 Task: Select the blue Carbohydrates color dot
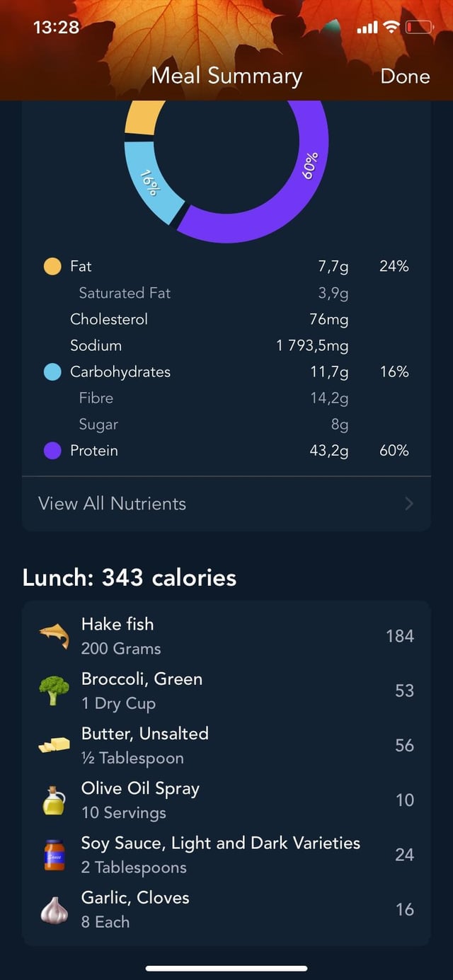coord(52,372)
